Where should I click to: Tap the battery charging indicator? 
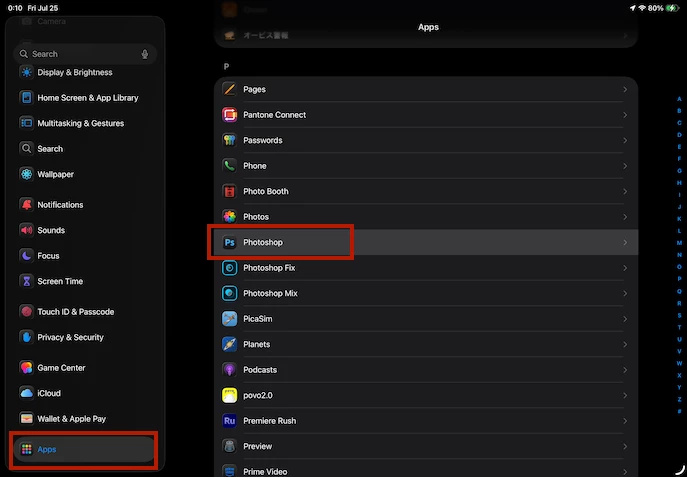click(672, 8)
